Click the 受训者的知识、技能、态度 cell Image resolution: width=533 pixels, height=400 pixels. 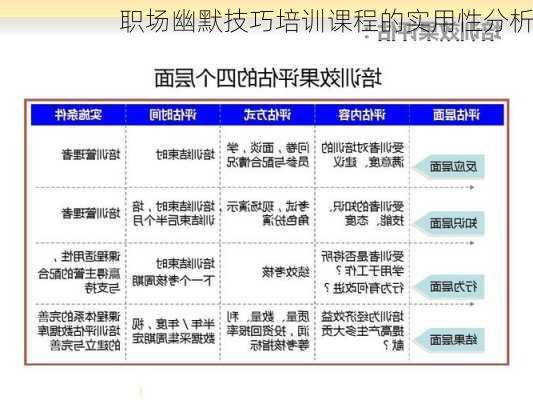[x=366, y=213]
